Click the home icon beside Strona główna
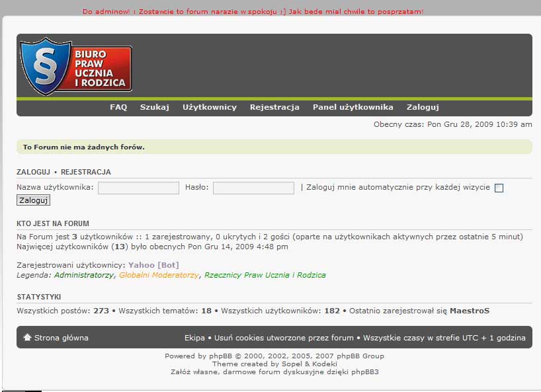 pyautogui.click(x=27, y=337)
